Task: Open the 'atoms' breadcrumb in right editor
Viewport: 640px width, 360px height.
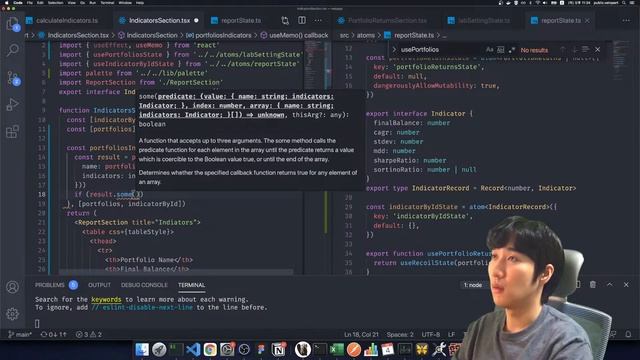Action: (366, 36)
